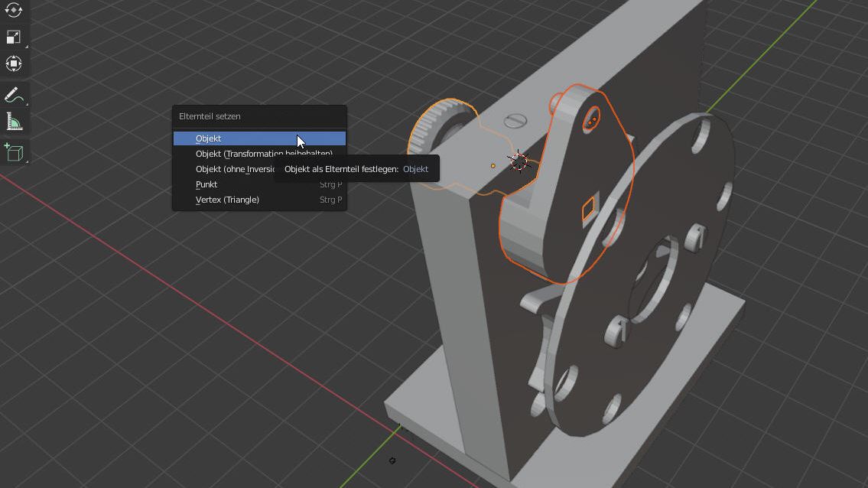Select Objekt (Transformation beibehalten) entry
868x488 pixels.
[259, 154]
